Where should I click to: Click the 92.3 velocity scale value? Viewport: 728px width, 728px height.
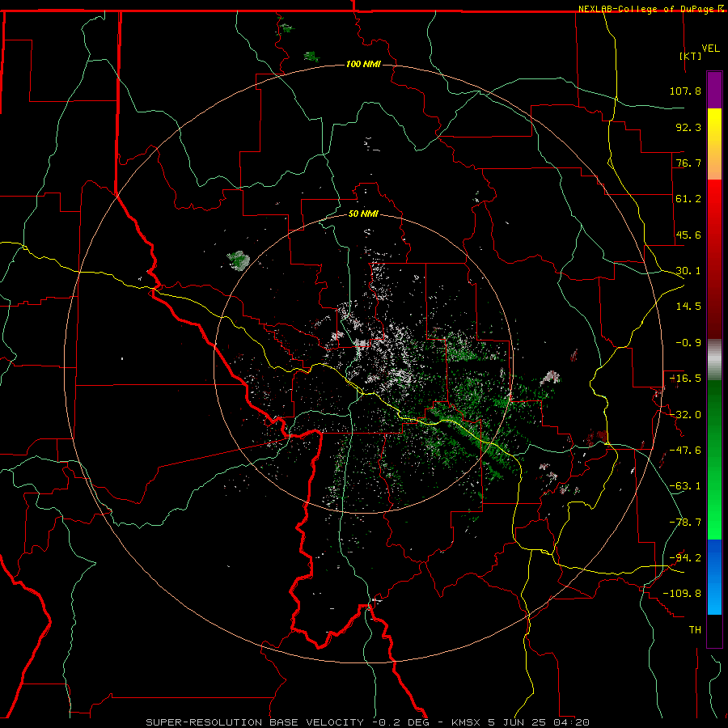coord(688,127)
